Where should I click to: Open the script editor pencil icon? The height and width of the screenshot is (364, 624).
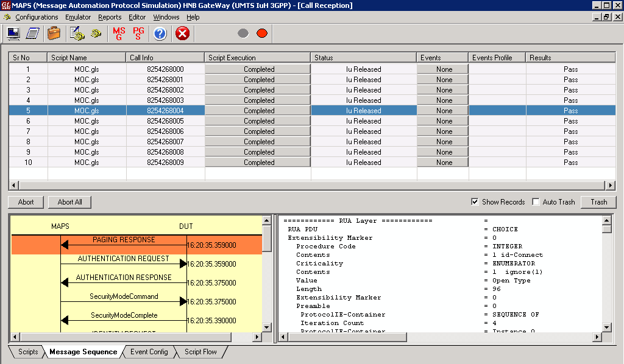(x=77, y=33)
